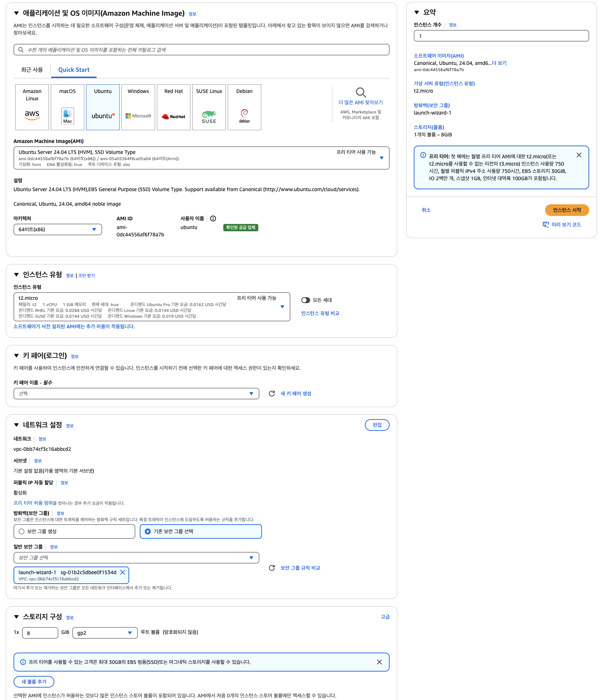This screenshot has width=602, height=700.
Task: Collapse the 키 페어(로그인) section
Action: (x=16, y=356)
